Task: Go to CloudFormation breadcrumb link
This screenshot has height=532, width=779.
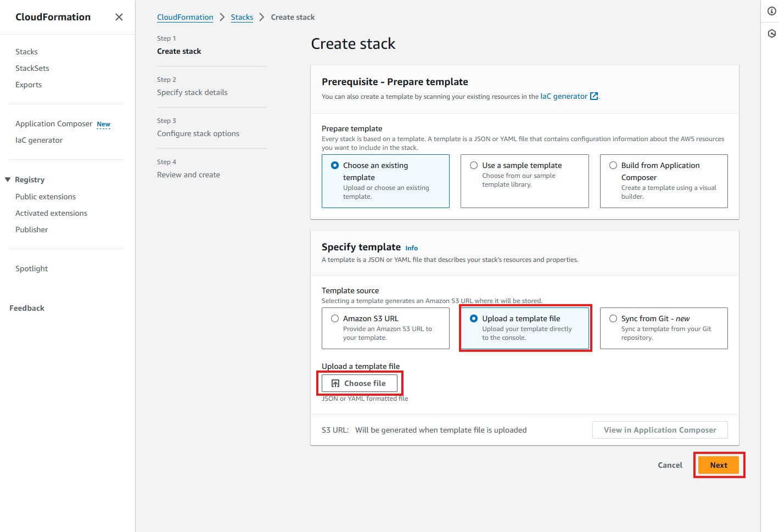Action: tap(185, 17)
